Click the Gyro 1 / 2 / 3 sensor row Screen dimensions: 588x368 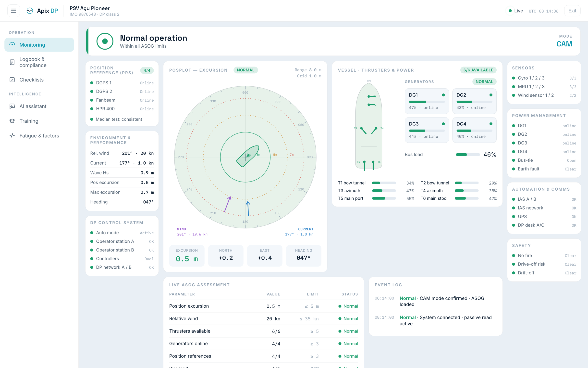tap(544, 78)
